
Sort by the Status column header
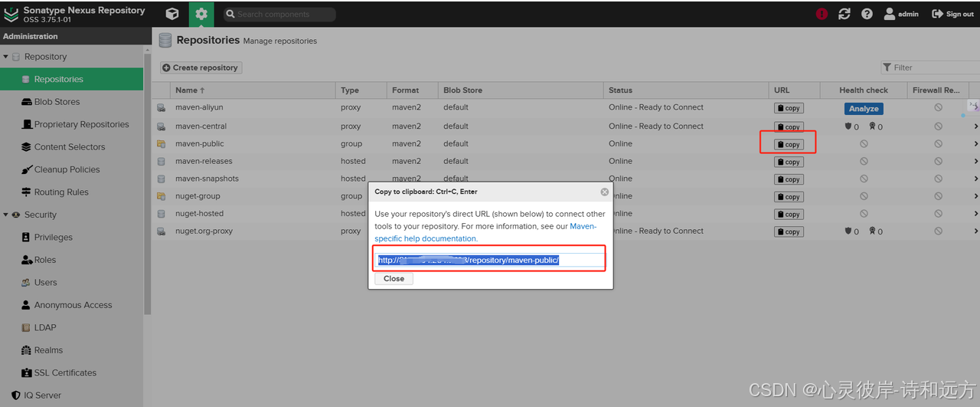tap(686, 90)
